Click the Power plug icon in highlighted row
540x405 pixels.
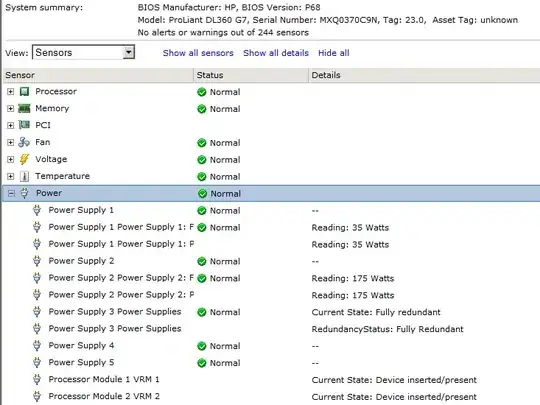click(x=24, y=193)
